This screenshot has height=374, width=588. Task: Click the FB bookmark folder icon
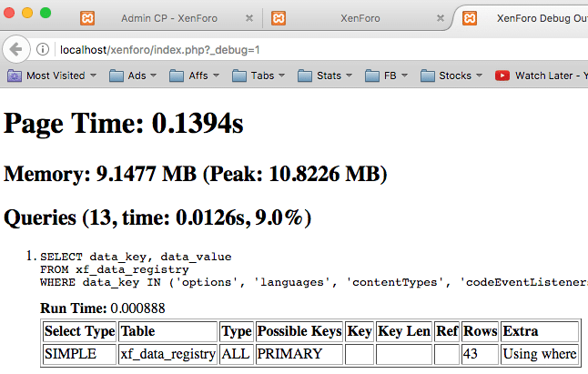point(372,76)
